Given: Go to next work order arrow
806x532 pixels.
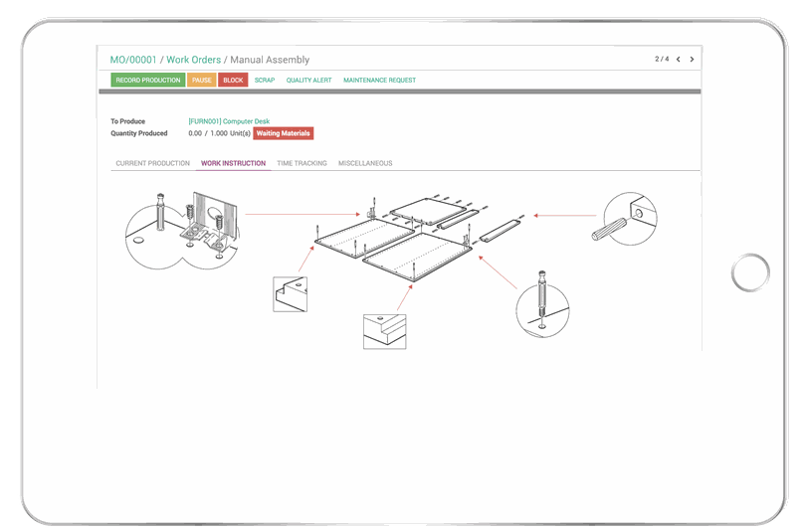Looking at the screenshot, I should pyautogui.click(x=692, y=60).
